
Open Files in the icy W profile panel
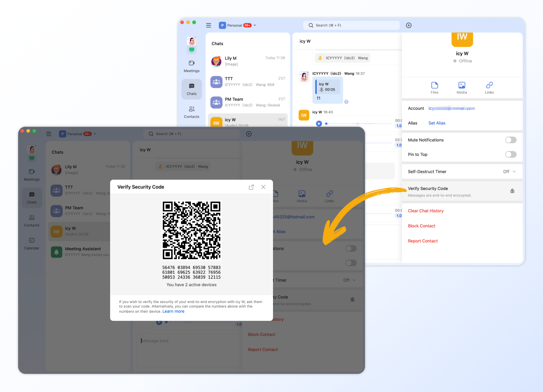pyautogui.click(x=434, y=87)
